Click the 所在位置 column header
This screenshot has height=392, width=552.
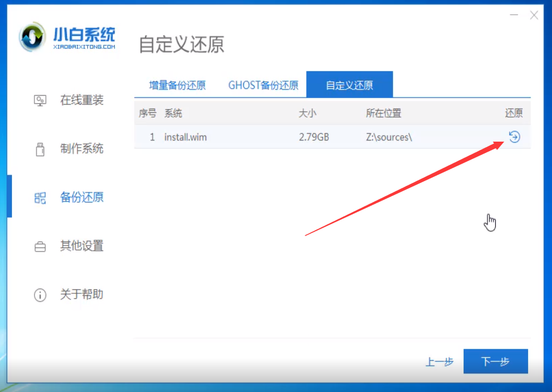[x=384, y=113]
